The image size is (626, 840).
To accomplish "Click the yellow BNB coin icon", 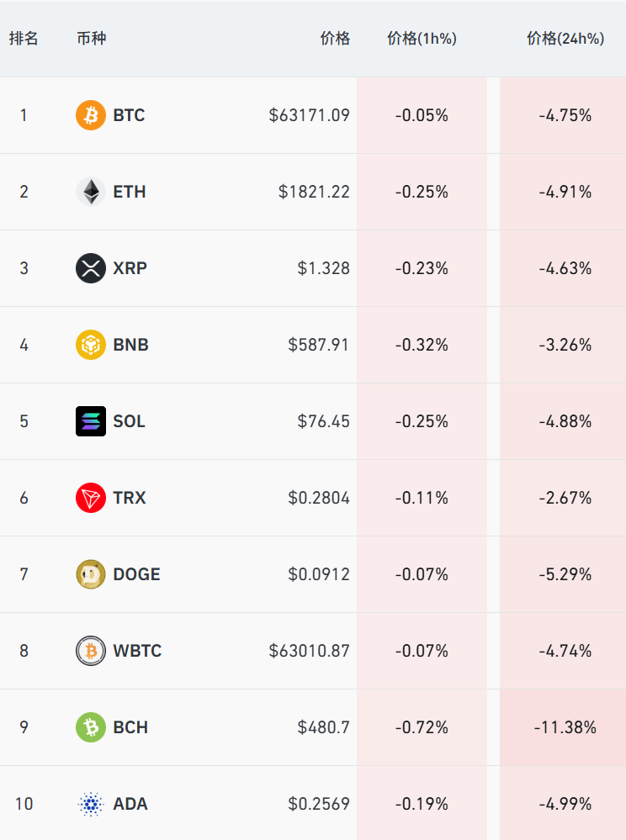I will 91,345.
